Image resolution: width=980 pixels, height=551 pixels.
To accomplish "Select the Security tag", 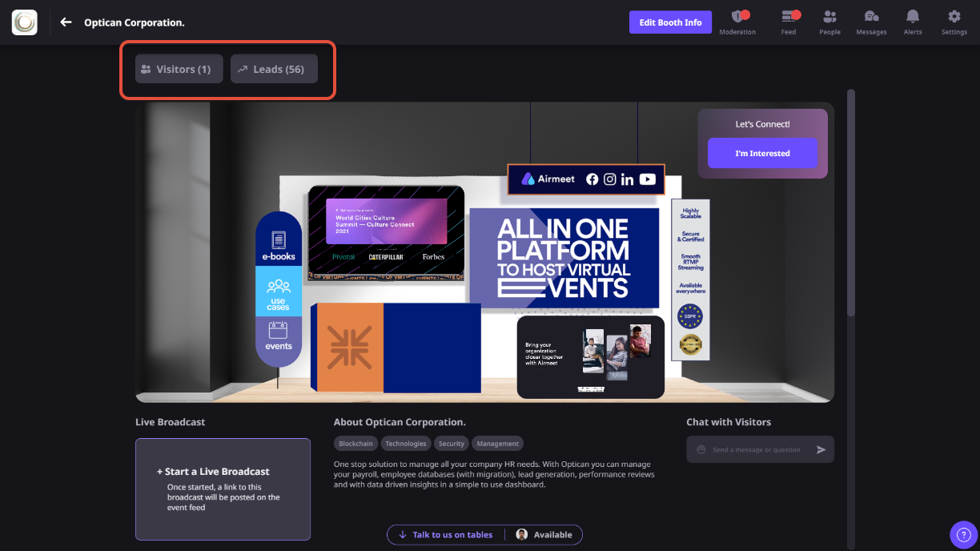I will pyautogui.click(x=452, y=443).
